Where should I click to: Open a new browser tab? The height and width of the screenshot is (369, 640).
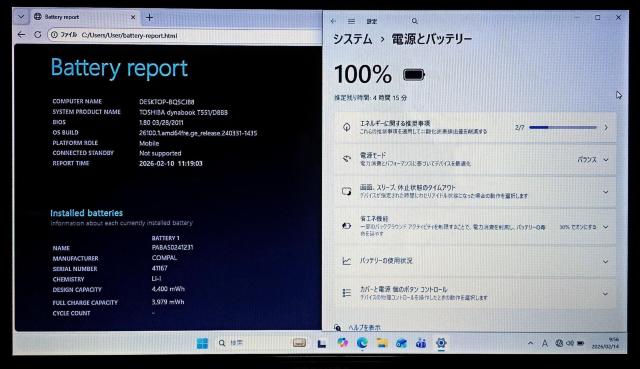tap(149, 17)
